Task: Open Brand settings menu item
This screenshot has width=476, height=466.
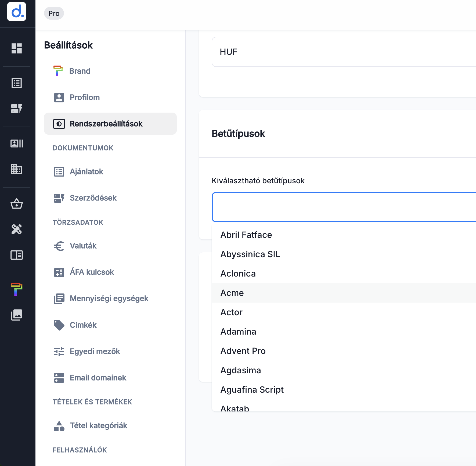Action: pos(80,71)
